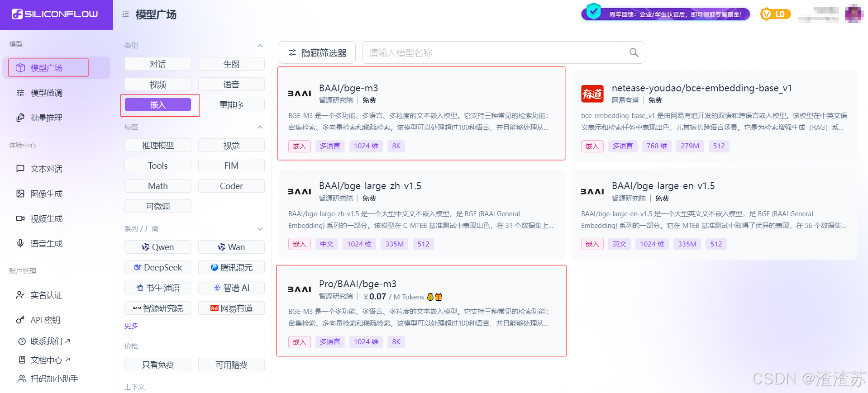Click the 文本对话 chat bubble icon
Image resolution: width=868 pixels, height=393 pixels.
coord(20,169)
